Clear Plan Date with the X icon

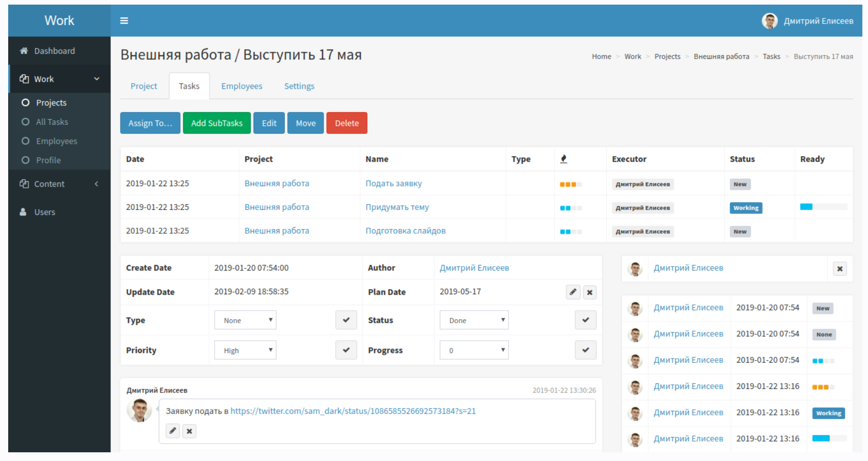589,292
